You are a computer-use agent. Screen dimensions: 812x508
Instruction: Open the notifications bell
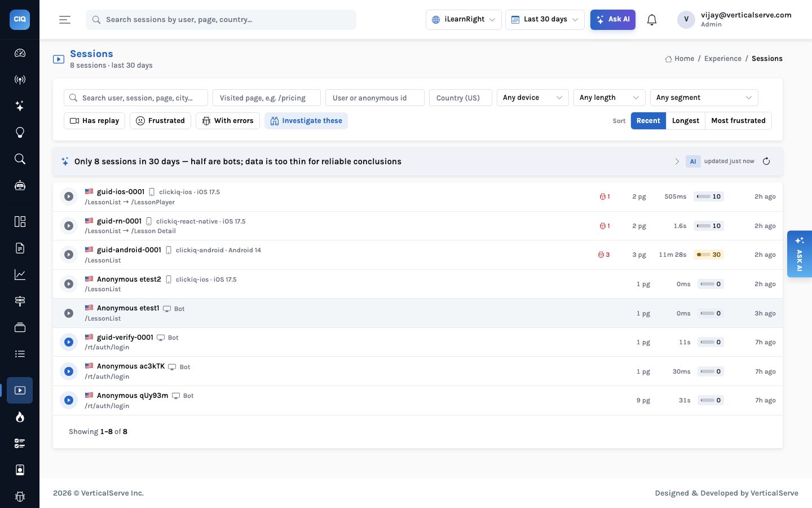pos(652,20)
